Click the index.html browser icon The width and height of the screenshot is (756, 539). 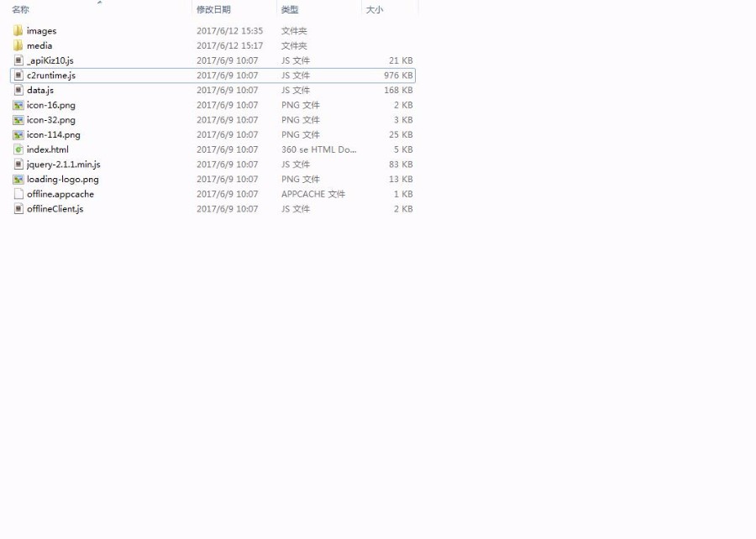[x=18, y=149]
